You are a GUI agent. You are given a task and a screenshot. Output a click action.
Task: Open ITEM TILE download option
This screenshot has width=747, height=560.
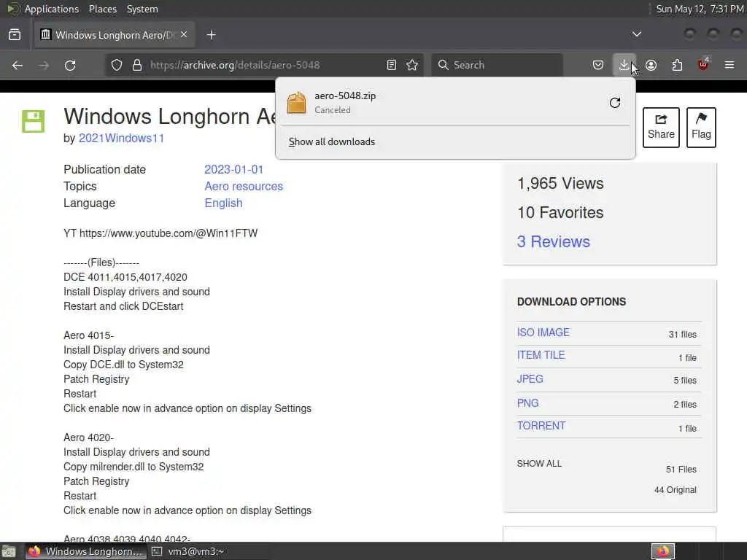541,355
